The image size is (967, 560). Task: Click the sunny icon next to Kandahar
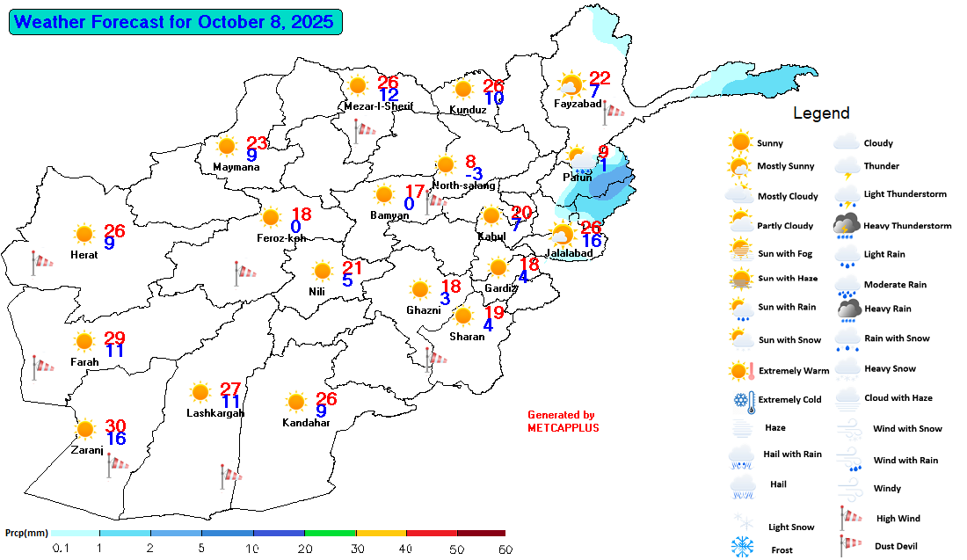coord(295,403)
